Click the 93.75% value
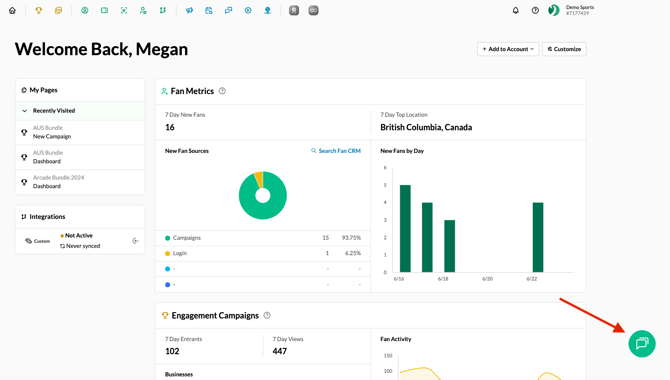The width and height of the screenshot is (670, 380). click(x=351, y=238)
